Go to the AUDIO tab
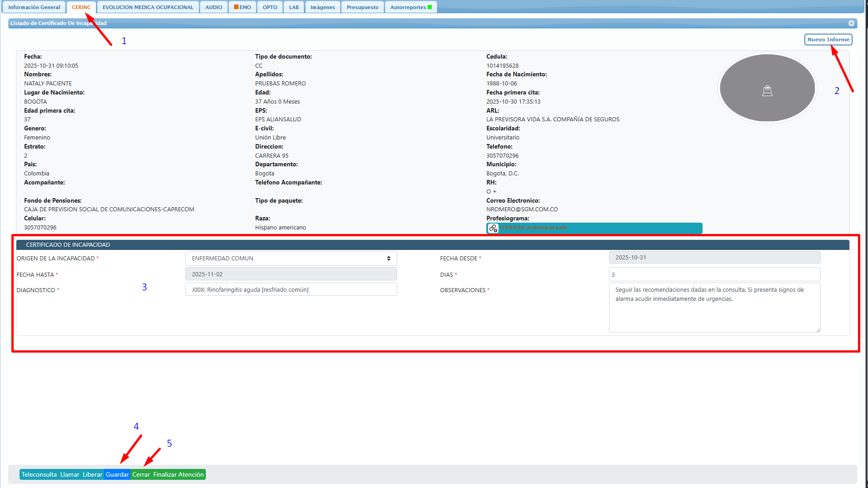The width and height of the screenshot is (868, 488). [214, 7]
